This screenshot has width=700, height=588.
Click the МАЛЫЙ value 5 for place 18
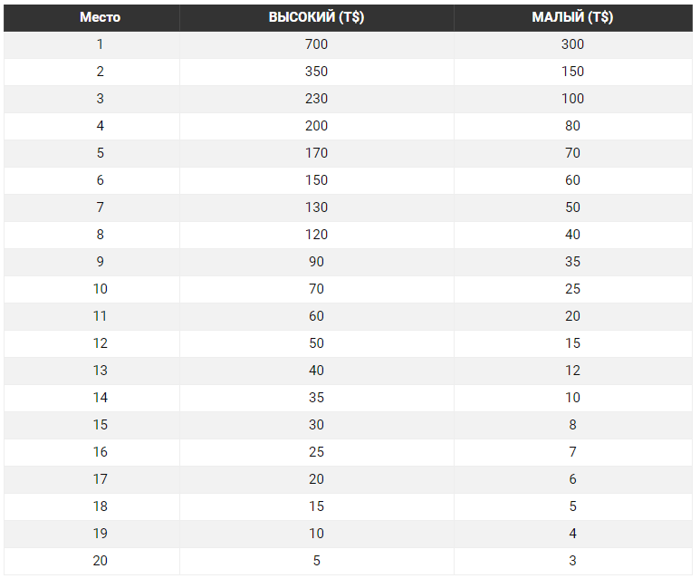pyautogui.click(x=572, y=506)
